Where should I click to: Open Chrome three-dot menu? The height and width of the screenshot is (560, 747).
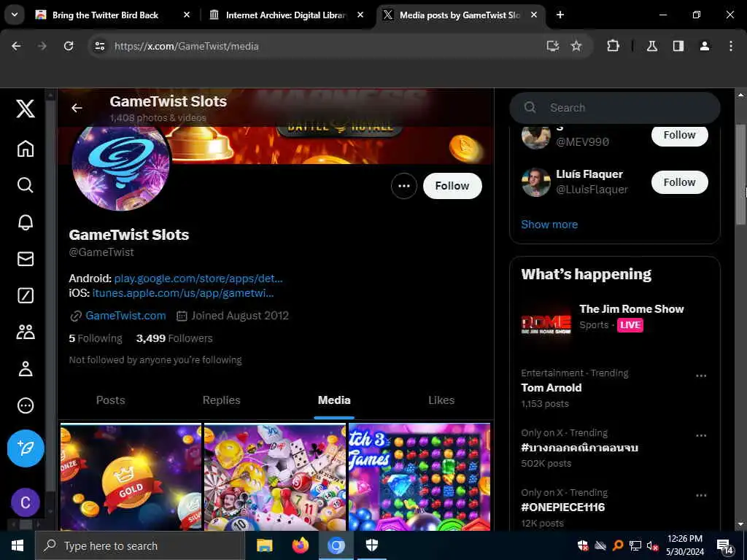pos(731,46)
